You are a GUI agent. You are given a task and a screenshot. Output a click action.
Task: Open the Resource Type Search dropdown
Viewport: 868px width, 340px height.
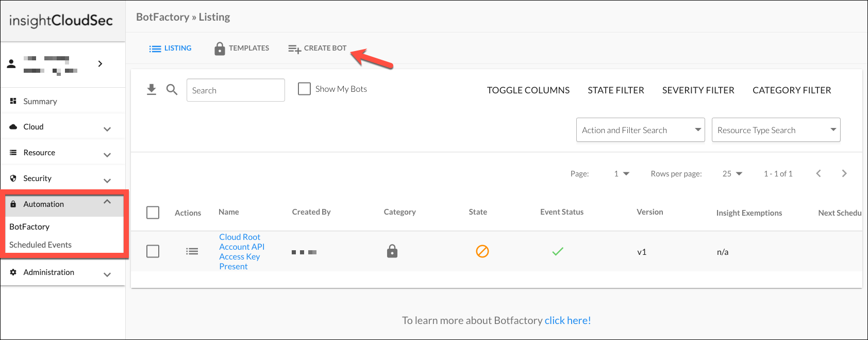tap(776, 130)
